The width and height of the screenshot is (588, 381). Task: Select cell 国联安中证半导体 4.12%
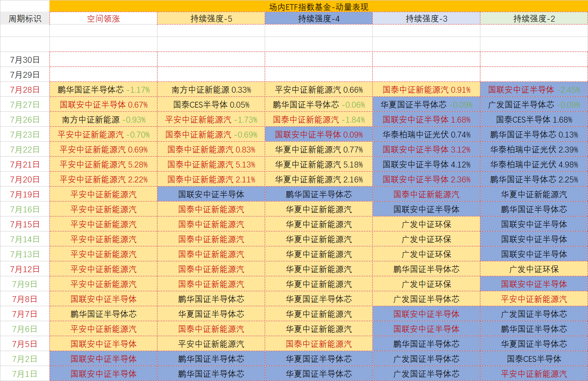[426, 165]
